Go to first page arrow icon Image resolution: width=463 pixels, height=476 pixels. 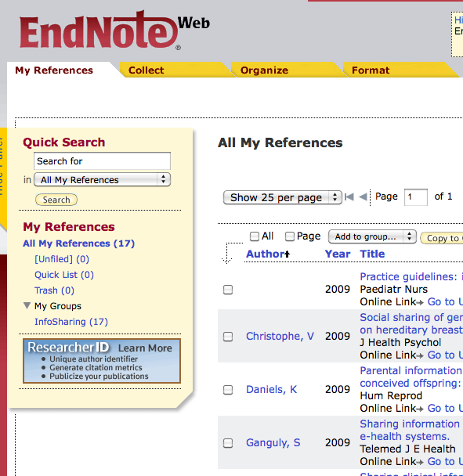(349, 197)
